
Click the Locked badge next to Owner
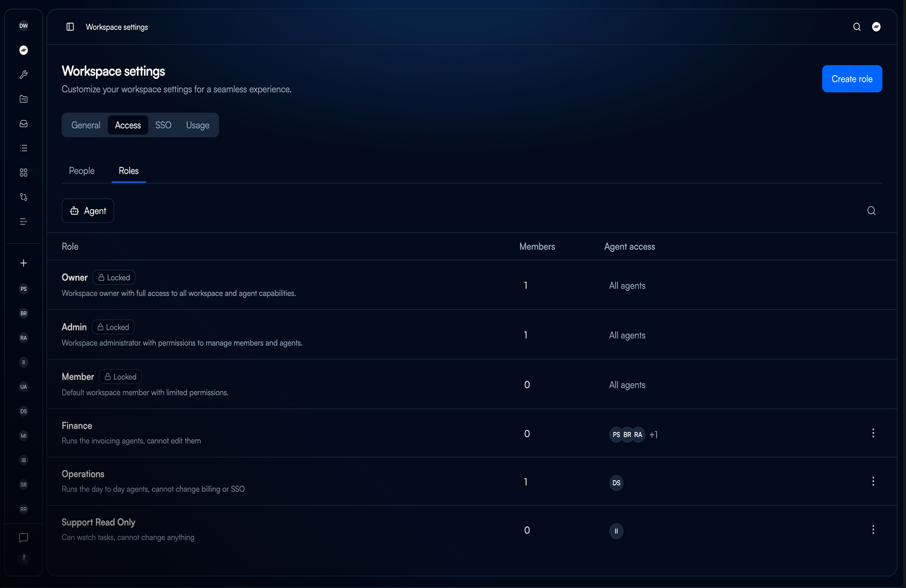(114, 278)
